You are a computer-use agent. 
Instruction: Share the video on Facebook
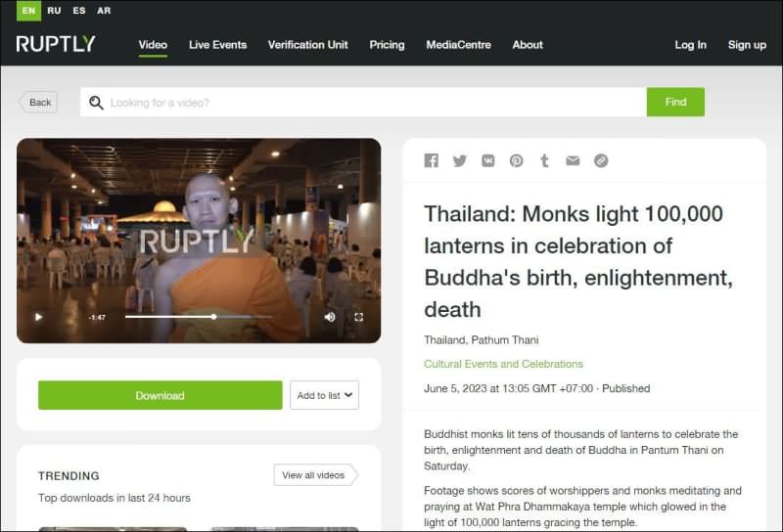pos(431,160)
